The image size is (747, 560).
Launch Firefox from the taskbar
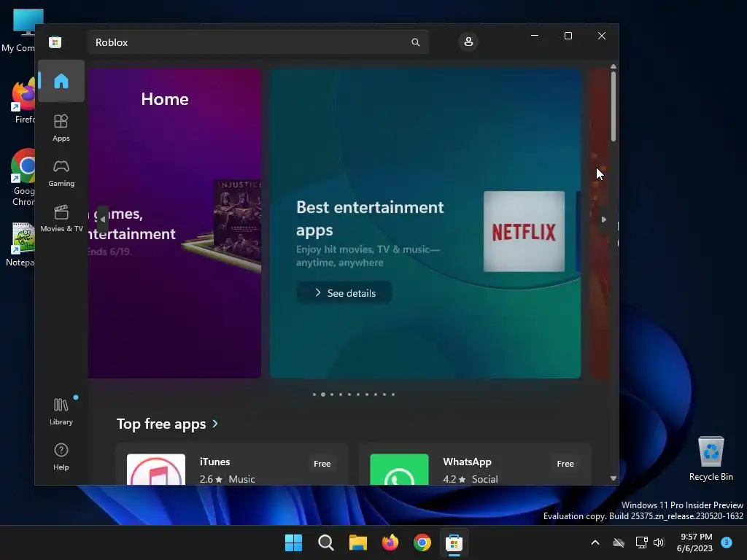pyautogui.click(x=390, y=542)
